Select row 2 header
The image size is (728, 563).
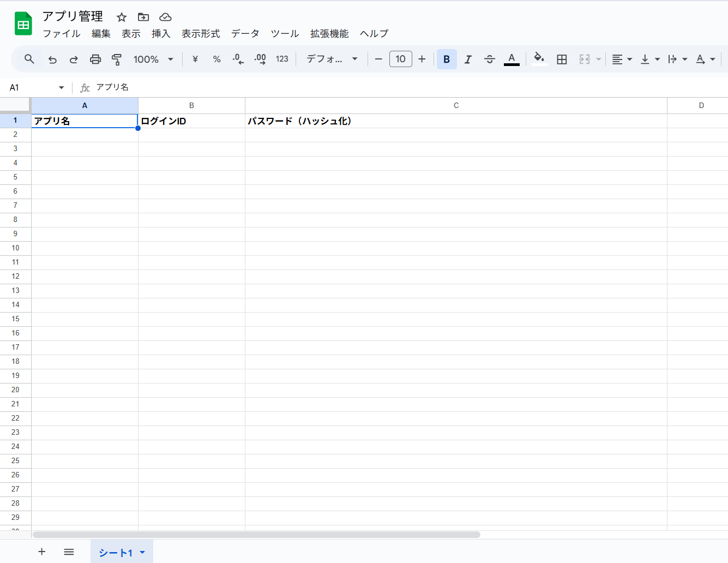coord(15,135)
